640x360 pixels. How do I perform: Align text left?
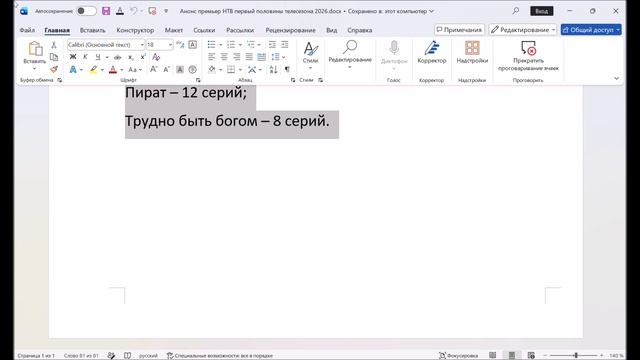click(x=211, y=57)
